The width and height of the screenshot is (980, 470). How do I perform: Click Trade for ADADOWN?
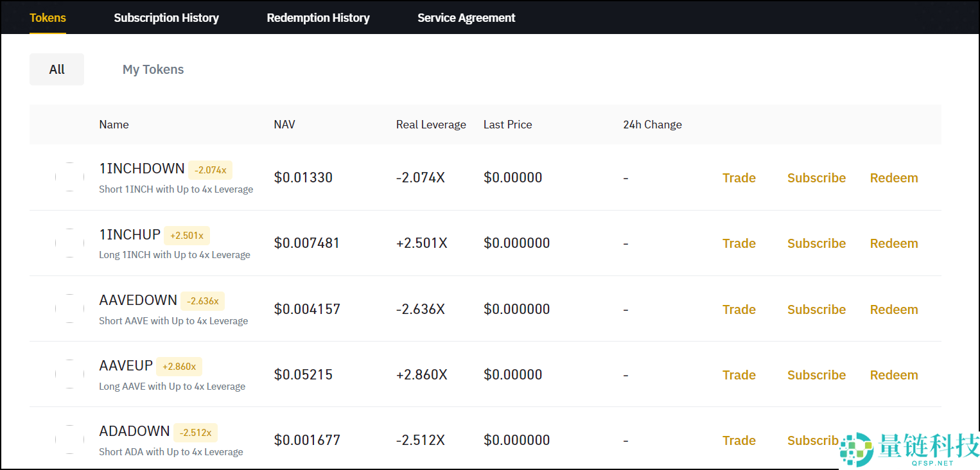coord(739,440)
